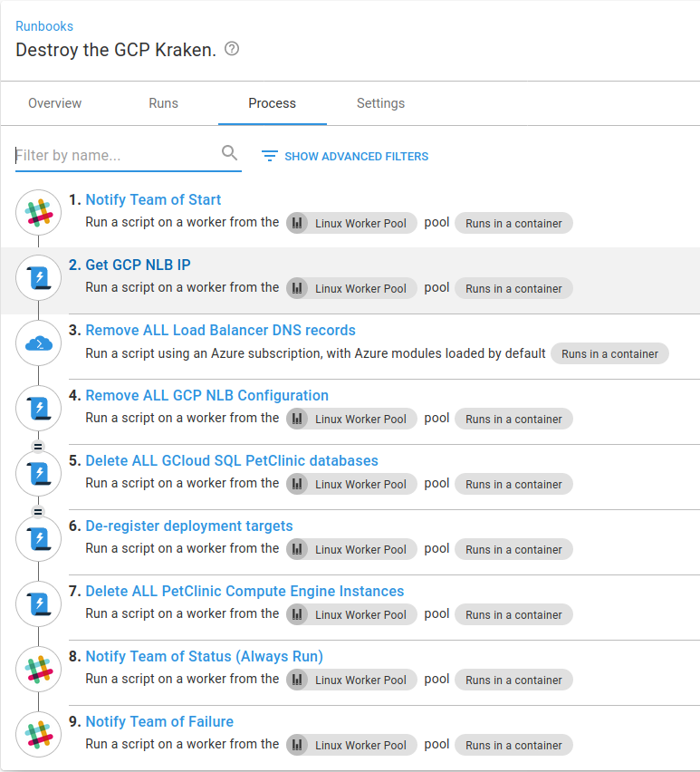This screenshot has height=772, width=700.
Task: Click Runs in a container chip for step 3
Action: (609, 354)
